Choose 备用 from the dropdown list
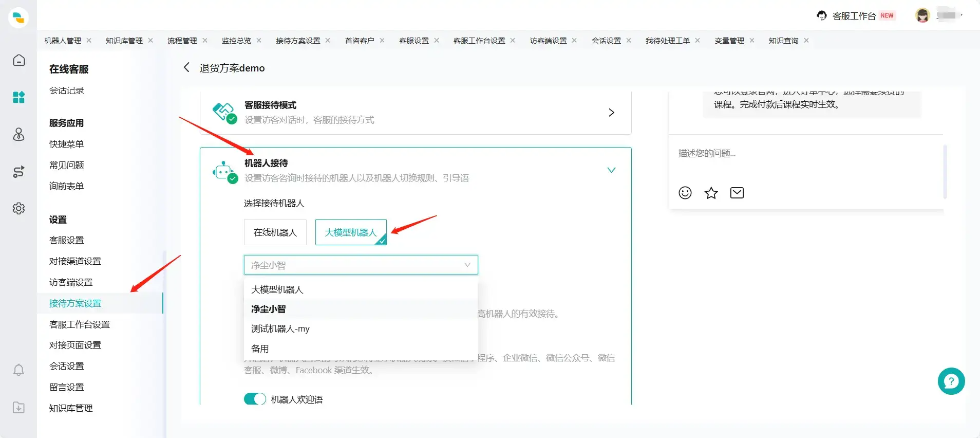 361,349
